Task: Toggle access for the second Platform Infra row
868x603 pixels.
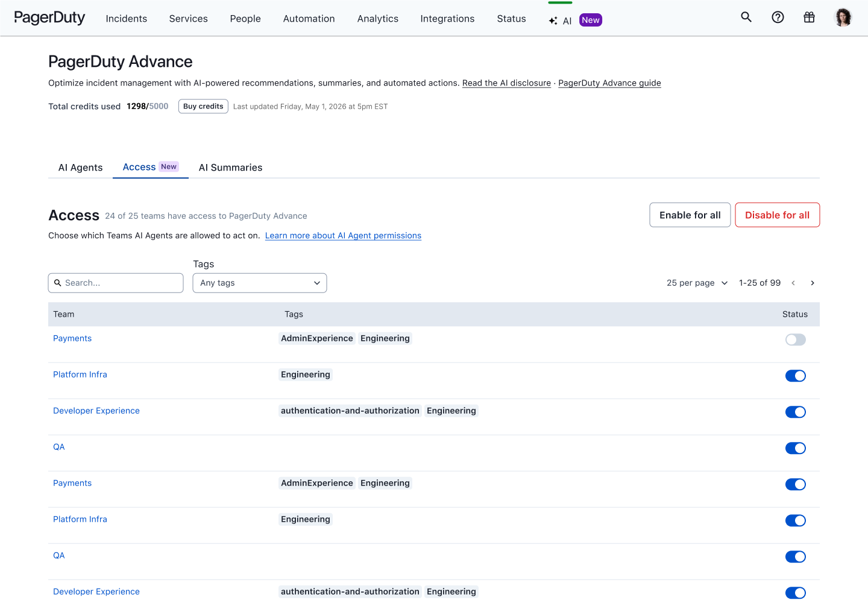Action: point(796,520)
